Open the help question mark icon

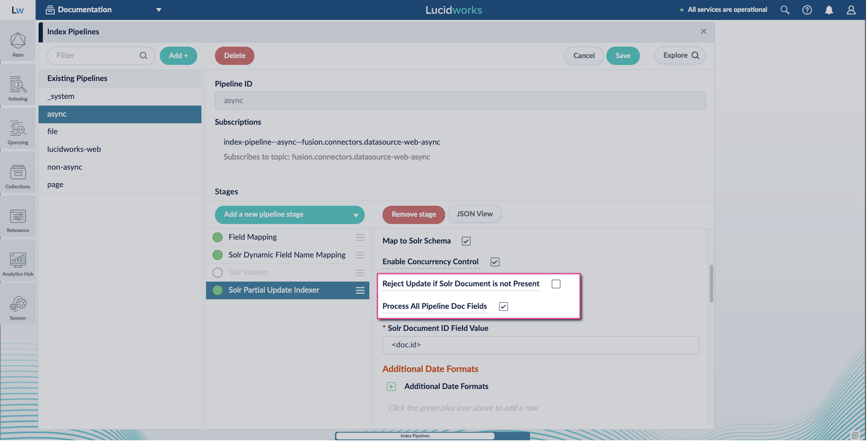pos(807,10)
